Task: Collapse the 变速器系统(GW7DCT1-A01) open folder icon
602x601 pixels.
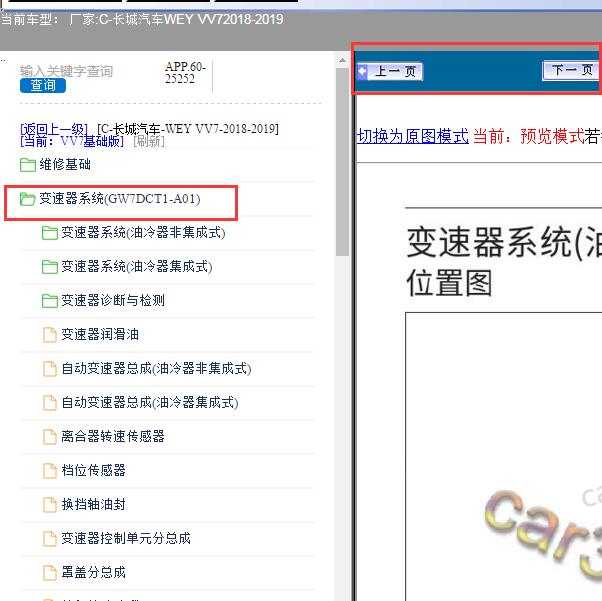Action: pos(28,199)
